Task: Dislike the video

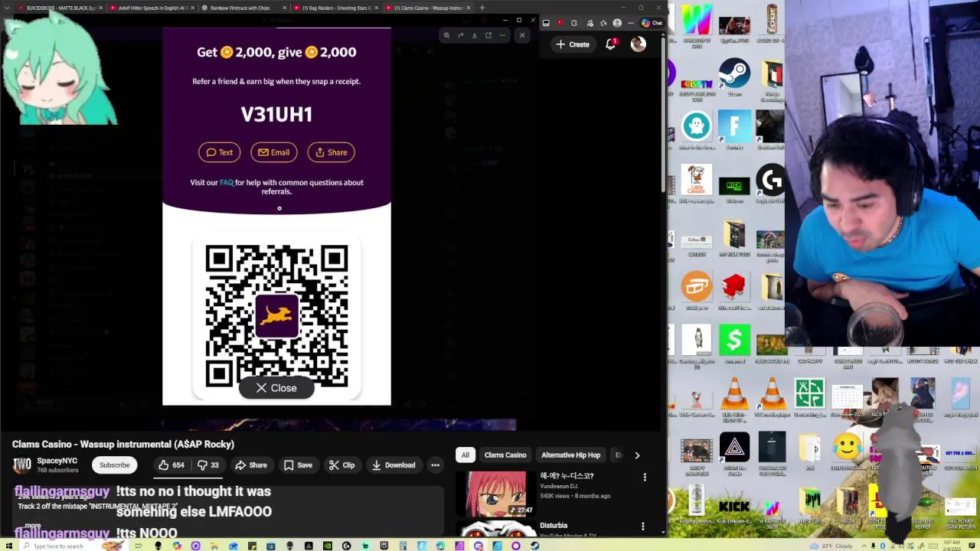Action: click(x=207, y=465)
